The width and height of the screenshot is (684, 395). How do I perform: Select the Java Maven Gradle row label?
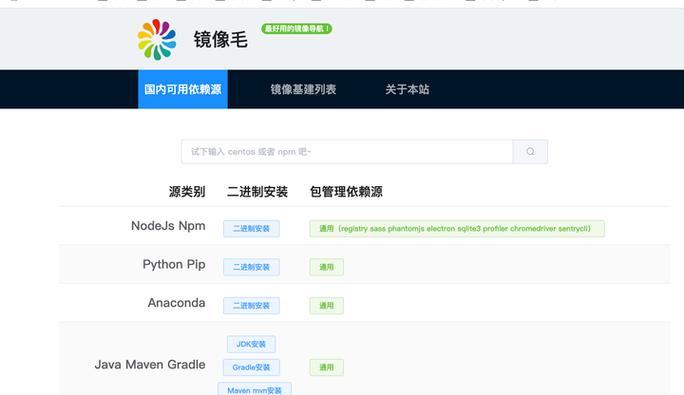[150, 364]
